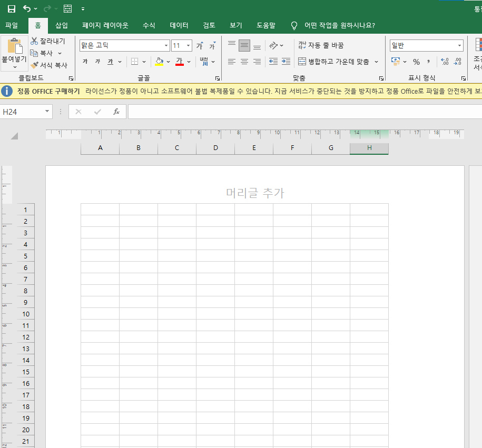Toggle center text alignment
The height and width of the screenshot is (448, 482).
[x=244, y=62]
